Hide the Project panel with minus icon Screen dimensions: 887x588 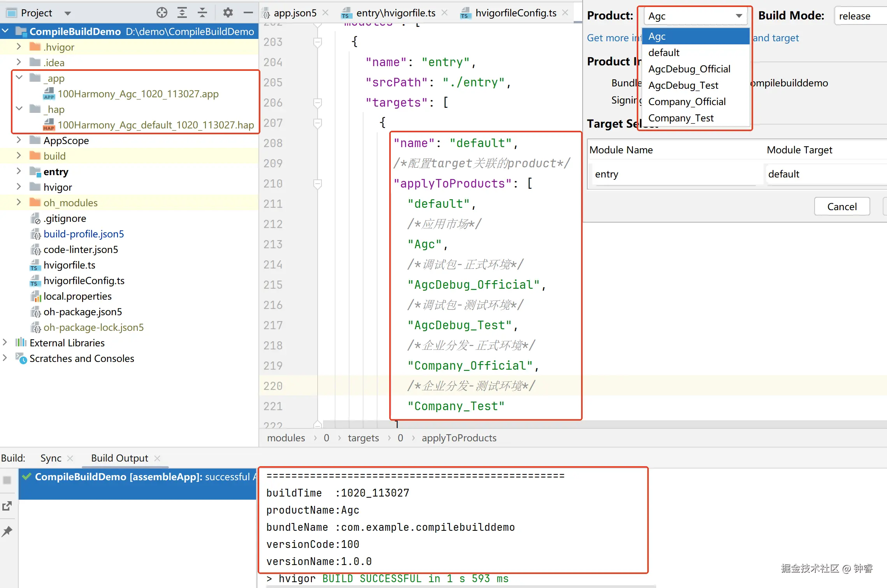coord(248,13)
